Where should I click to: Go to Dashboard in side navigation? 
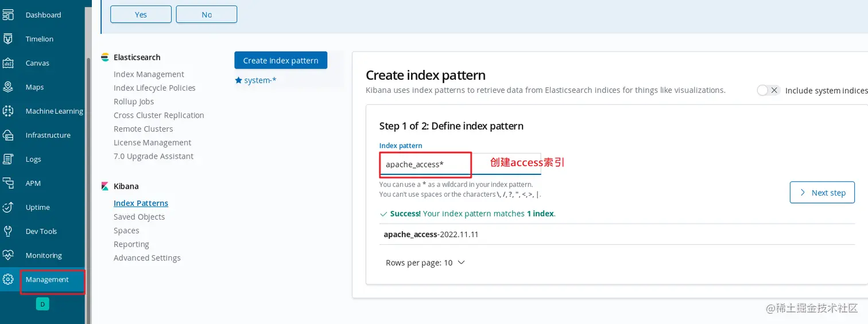click(x=43, y=15)
